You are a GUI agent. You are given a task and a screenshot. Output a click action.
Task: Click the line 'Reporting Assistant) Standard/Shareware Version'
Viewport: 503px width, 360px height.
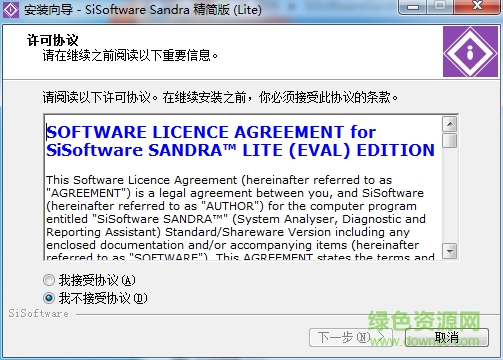[x=228, y=232]
